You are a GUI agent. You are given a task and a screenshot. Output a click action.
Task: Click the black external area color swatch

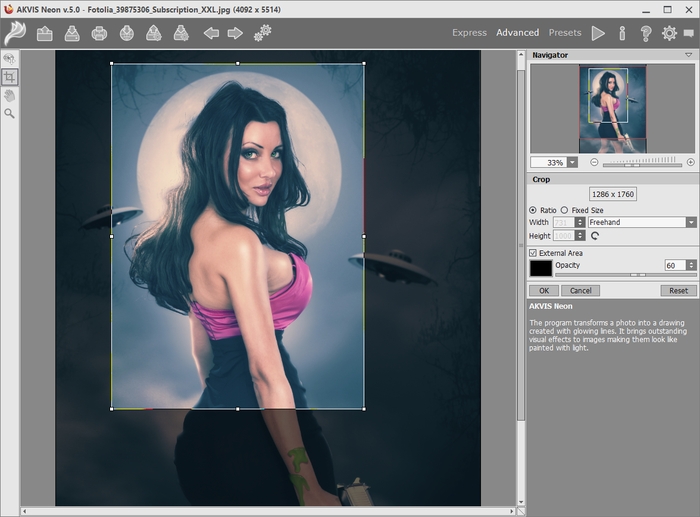point(541,268)
